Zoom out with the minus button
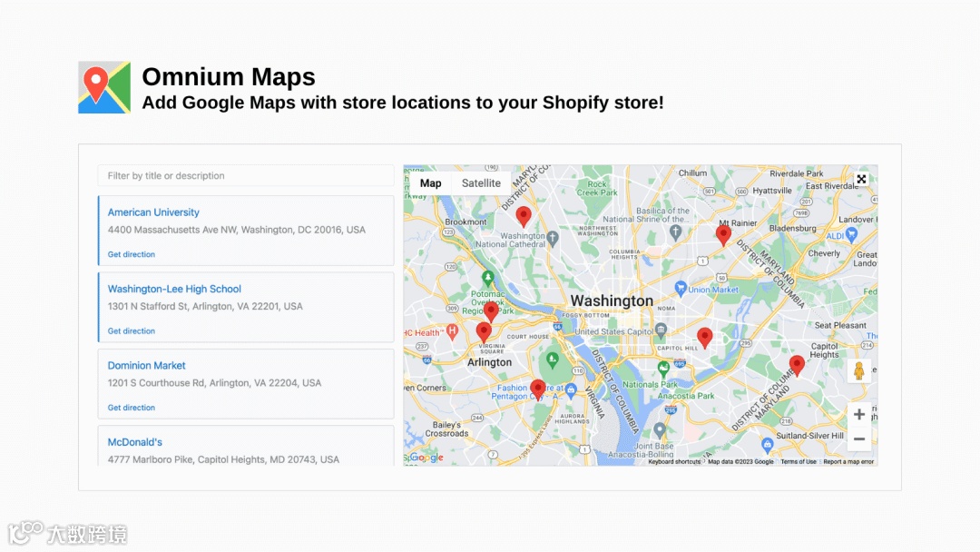 click(x=859, y=439)
